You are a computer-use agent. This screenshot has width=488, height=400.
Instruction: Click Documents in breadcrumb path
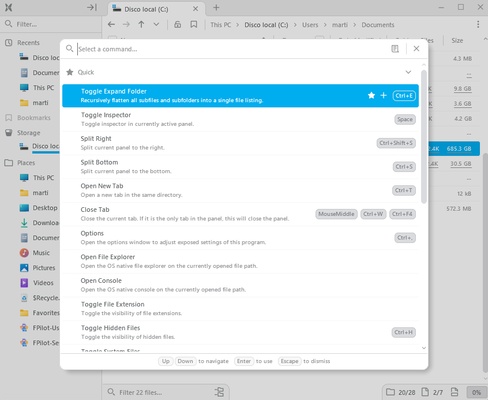click(378, 25)
